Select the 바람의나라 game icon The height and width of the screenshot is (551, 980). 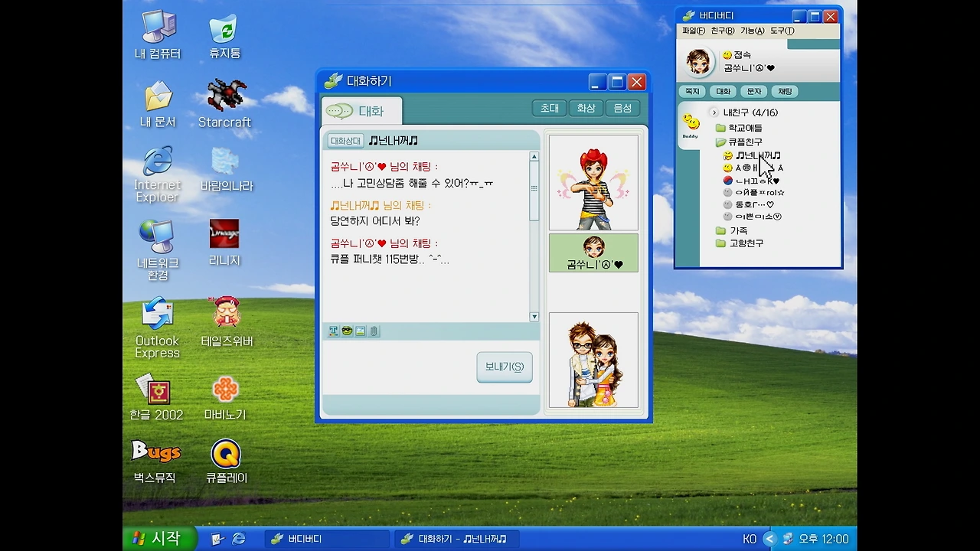point(226,169)
